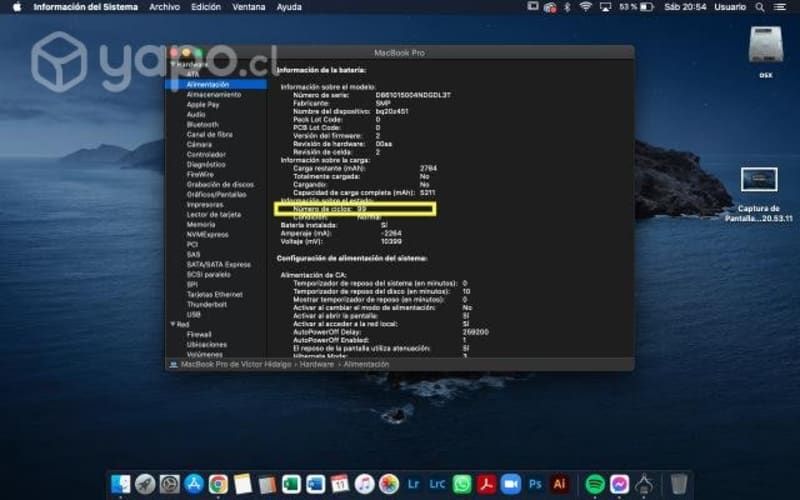
Task: Select Apple Pay in the sidebar
Action: (x=203, y=105)
